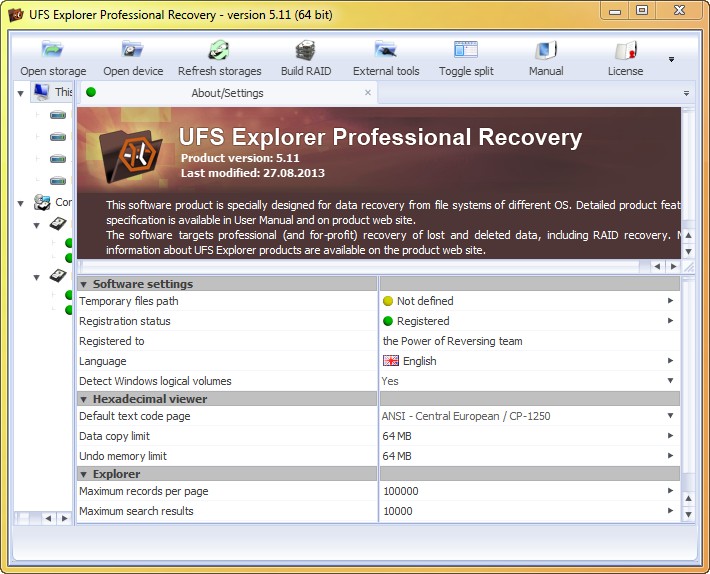
Task: Open Undo memory limit options arrow
Action: coord(671,455)
